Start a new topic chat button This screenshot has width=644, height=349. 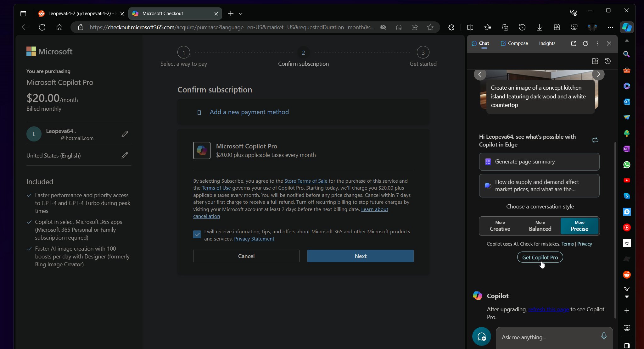pos(481,337)
